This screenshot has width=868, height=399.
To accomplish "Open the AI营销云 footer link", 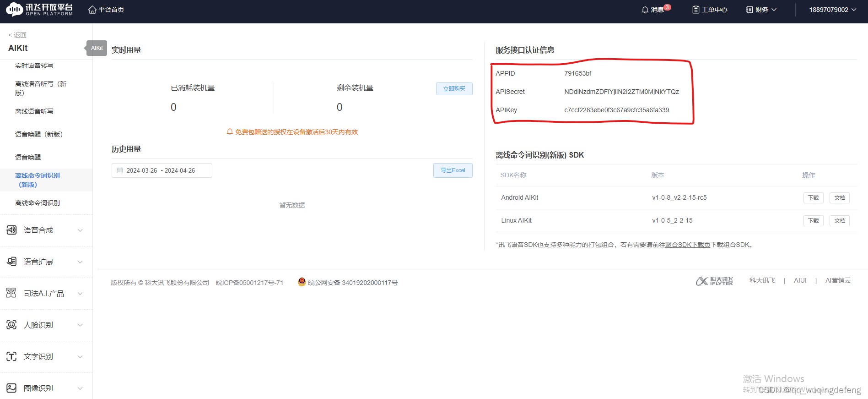I will coord(838,280).
